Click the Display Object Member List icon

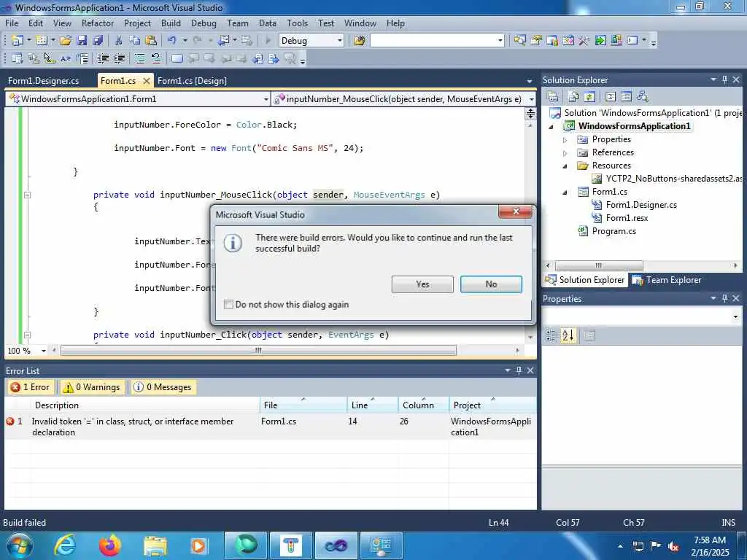(x=18, y=58)
